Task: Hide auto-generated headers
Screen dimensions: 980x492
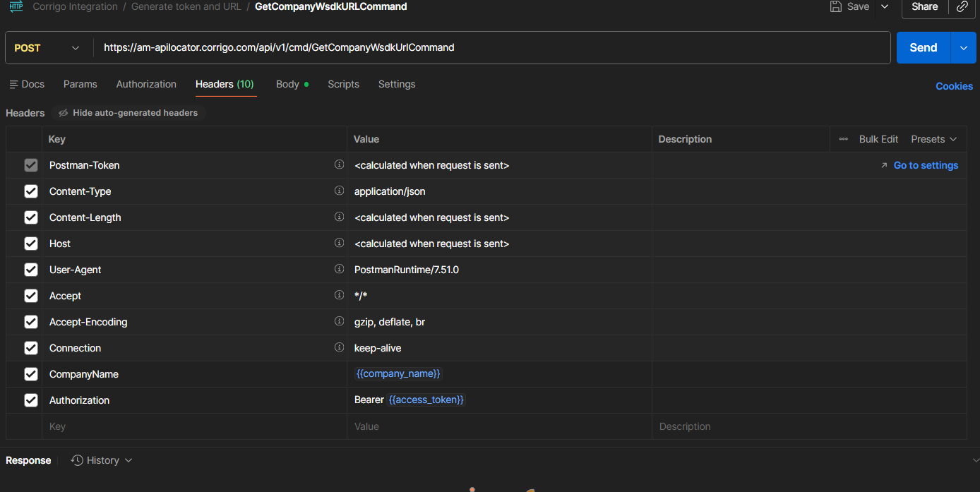Action: [128, 113]
